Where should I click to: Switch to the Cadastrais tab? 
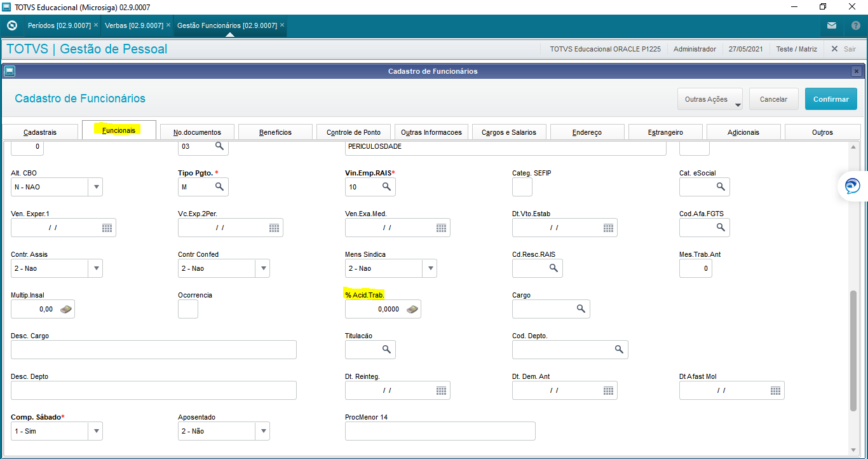[x=40, y=132]
